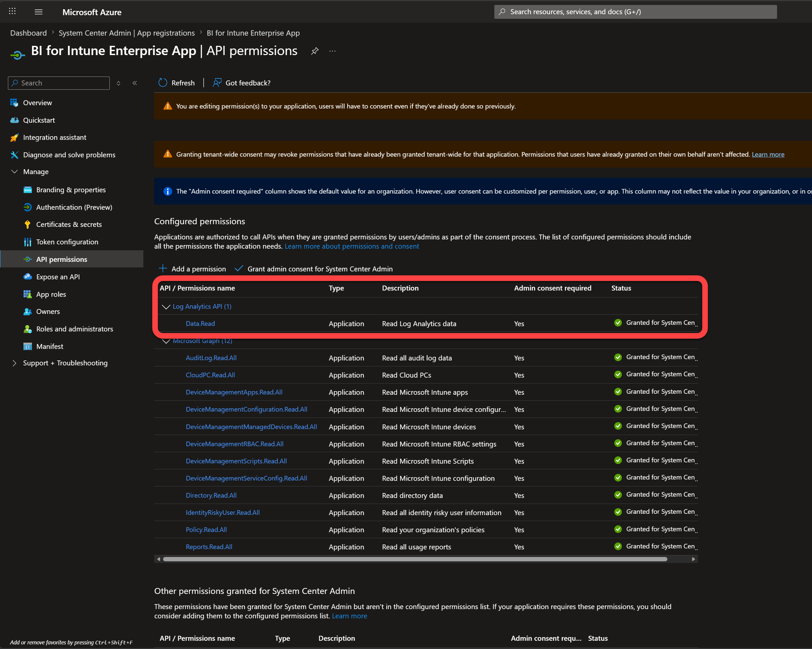
Task: Click the scrollbar left arrow of permissions table
Action: [x=159, y=559]
